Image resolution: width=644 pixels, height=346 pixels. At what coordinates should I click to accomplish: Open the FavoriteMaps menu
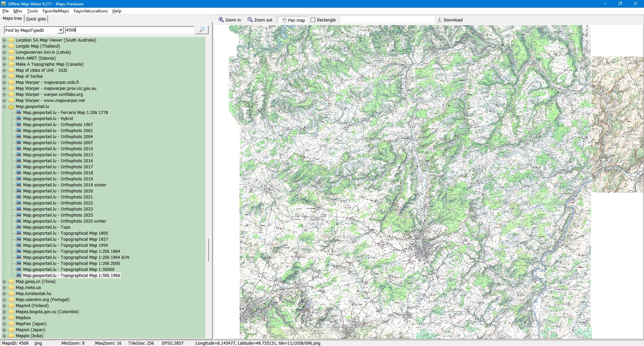56,11
